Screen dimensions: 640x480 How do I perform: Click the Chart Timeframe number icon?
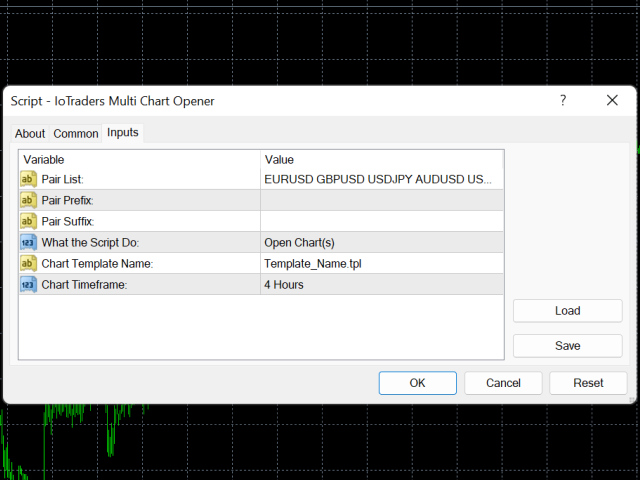28,284
